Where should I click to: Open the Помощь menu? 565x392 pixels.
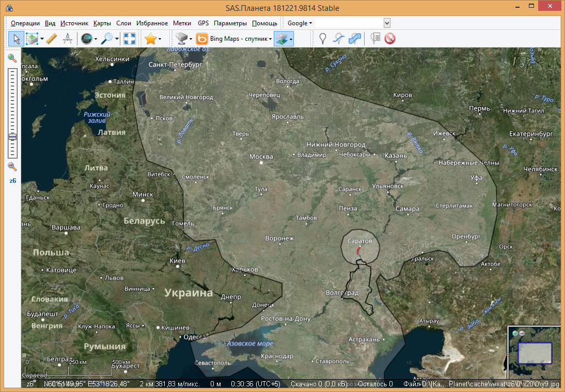(264, 23)
